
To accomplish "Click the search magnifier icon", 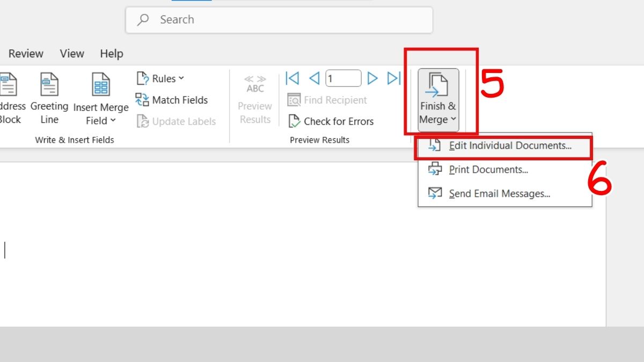I will [143, 20].
